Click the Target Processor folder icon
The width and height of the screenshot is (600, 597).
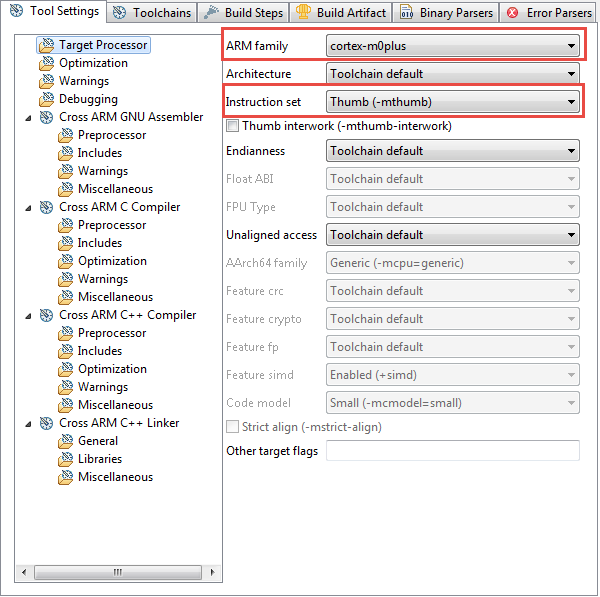pos(47,45)
